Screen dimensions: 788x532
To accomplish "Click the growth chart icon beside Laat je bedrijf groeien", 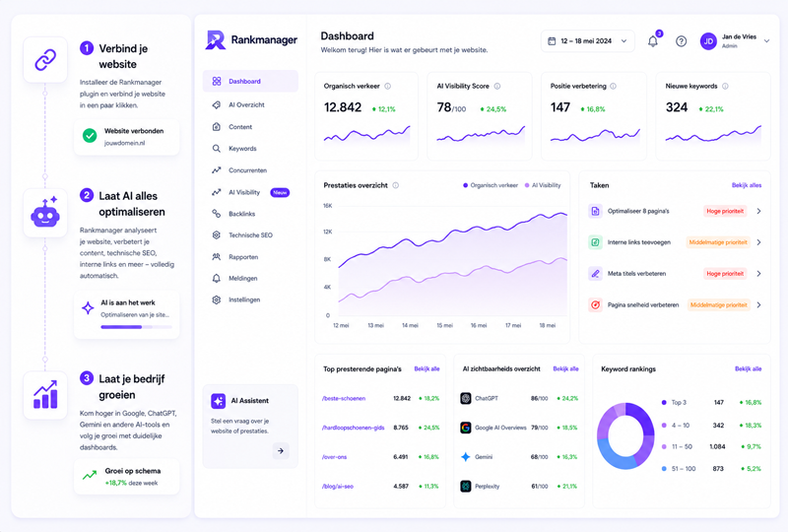I will coord(45,395).
